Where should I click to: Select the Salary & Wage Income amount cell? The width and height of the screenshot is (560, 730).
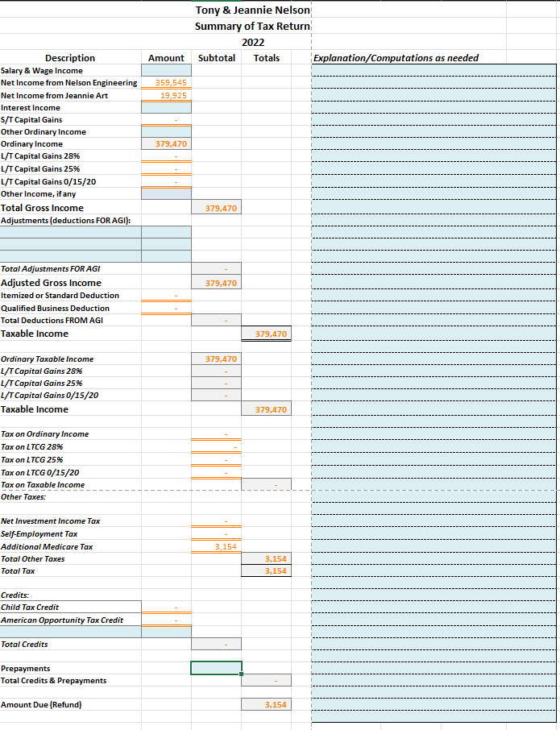166,70
